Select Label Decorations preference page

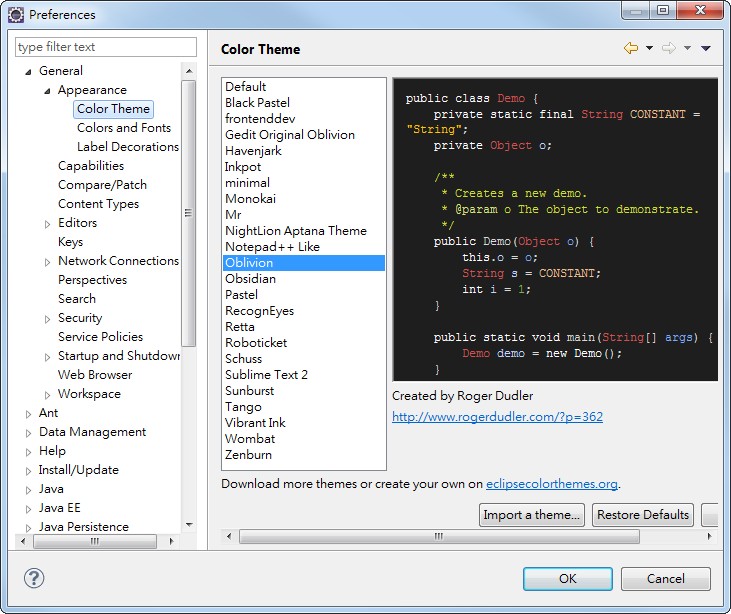[128, 147]
